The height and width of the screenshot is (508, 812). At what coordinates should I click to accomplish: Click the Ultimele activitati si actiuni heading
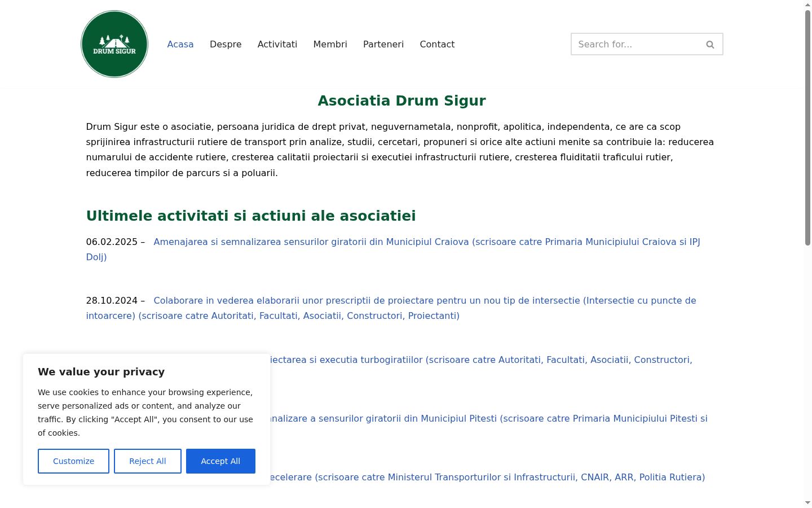click(x=251, y=216)
